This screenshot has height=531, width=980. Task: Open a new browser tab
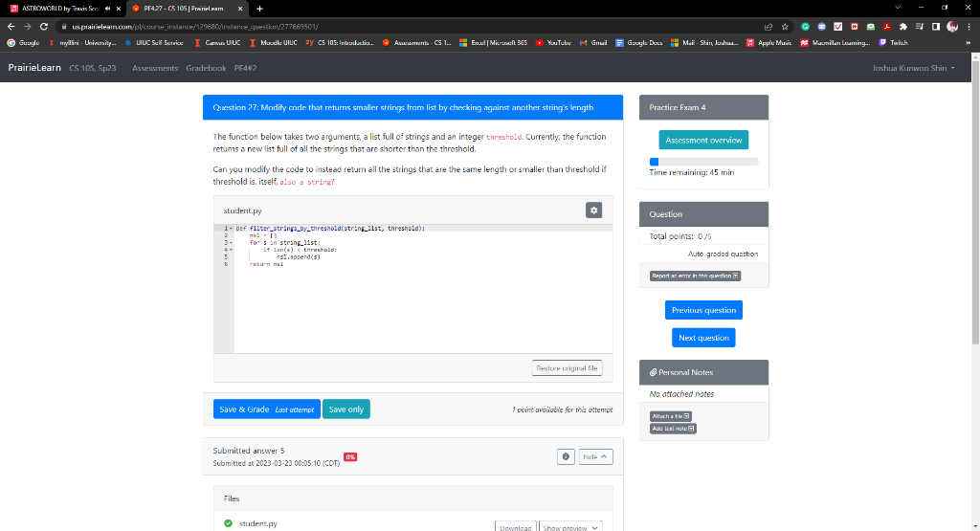pos(259,8)
